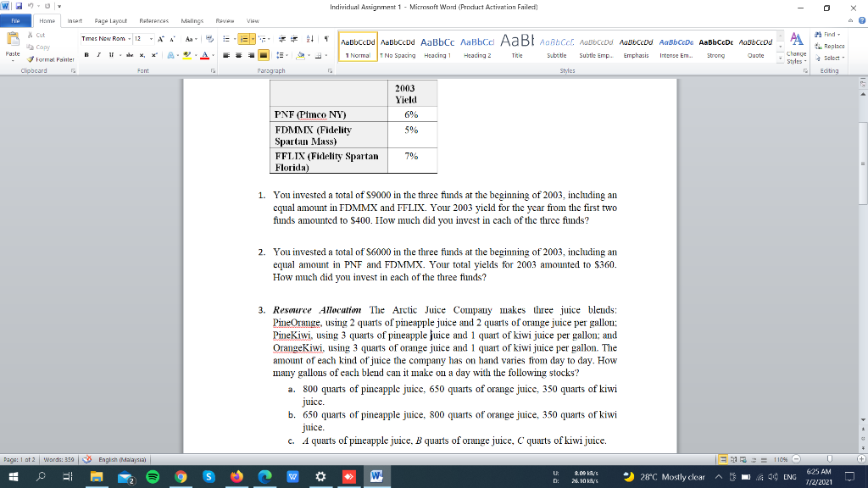Toggle superscript formatting
Viewport: 868px width, 488px height.
(154, 53)
